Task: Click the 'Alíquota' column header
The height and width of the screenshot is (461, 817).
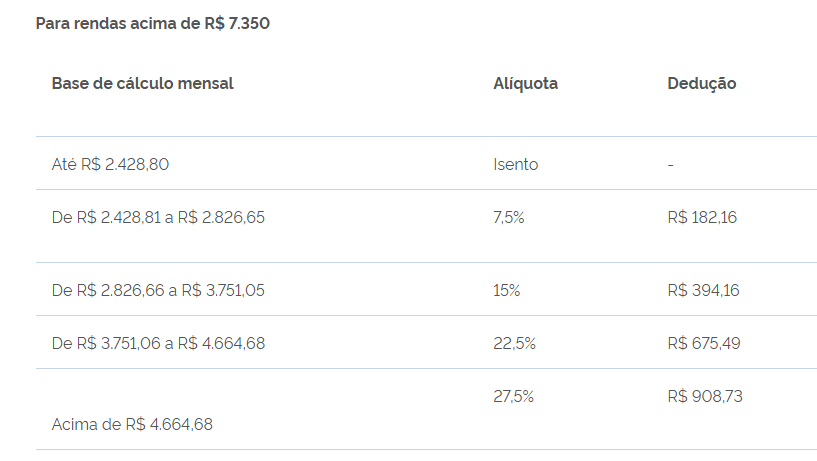Action: coord(525,83)
